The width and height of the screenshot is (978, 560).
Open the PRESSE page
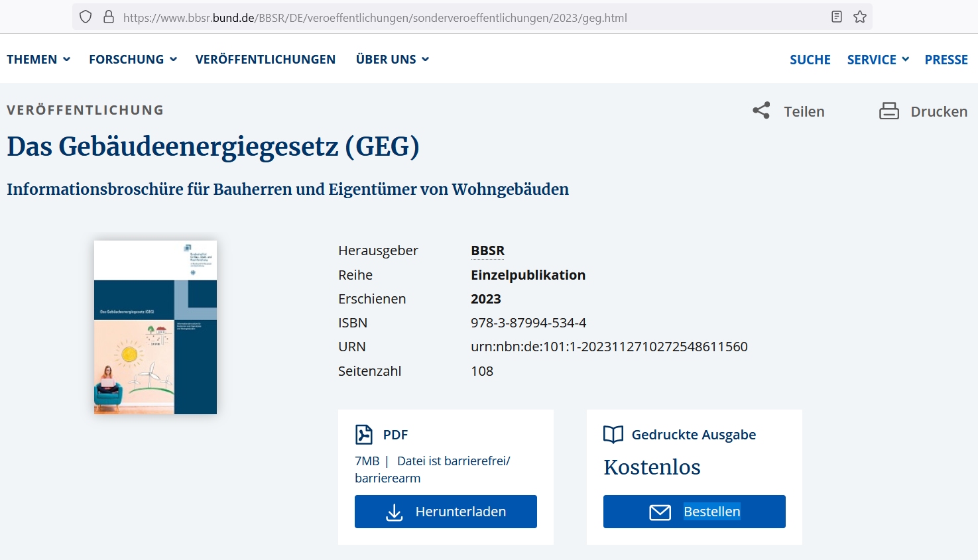(946, 60)
